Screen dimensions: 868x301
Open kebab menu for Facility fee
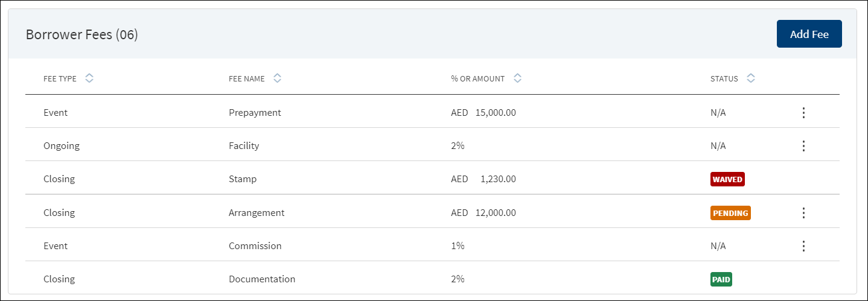[x=803, y=146]
